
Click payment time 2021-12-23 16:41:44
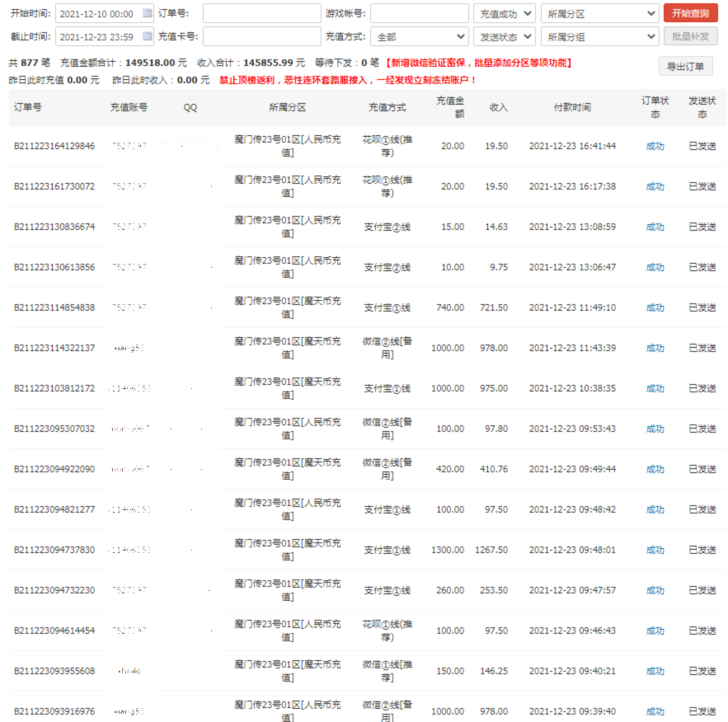coord(572,146)
